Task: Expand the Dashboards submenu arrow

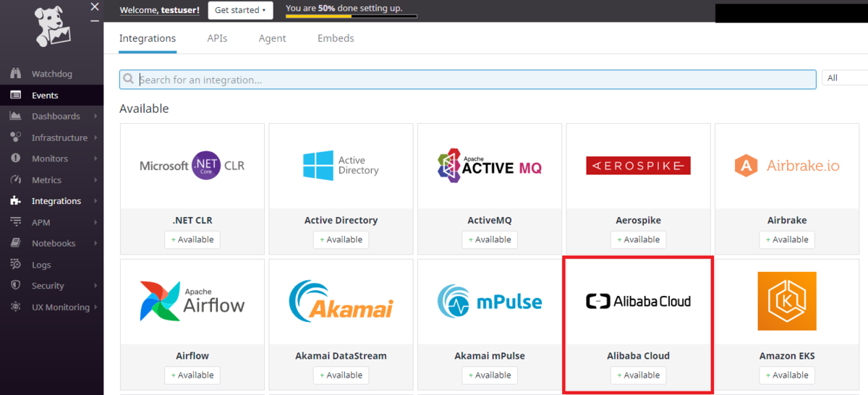Action: tap(95, 116)
